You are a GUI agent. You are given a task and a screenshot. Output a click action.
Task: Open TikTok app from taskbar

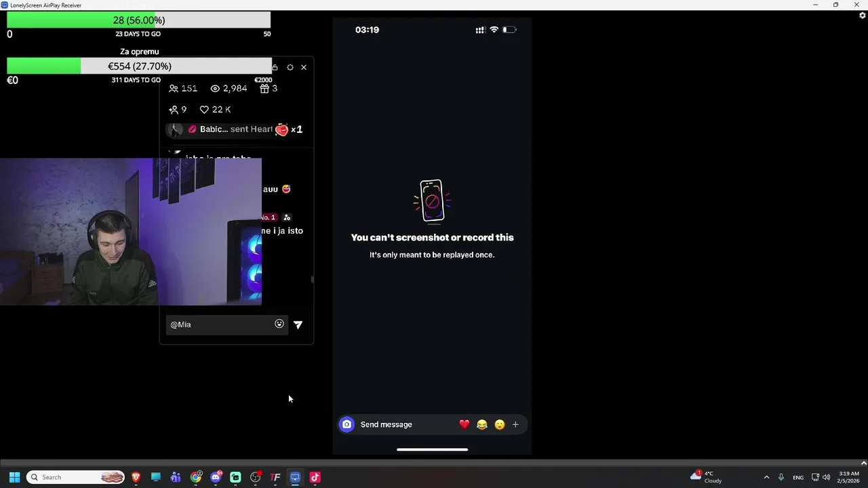315,477
